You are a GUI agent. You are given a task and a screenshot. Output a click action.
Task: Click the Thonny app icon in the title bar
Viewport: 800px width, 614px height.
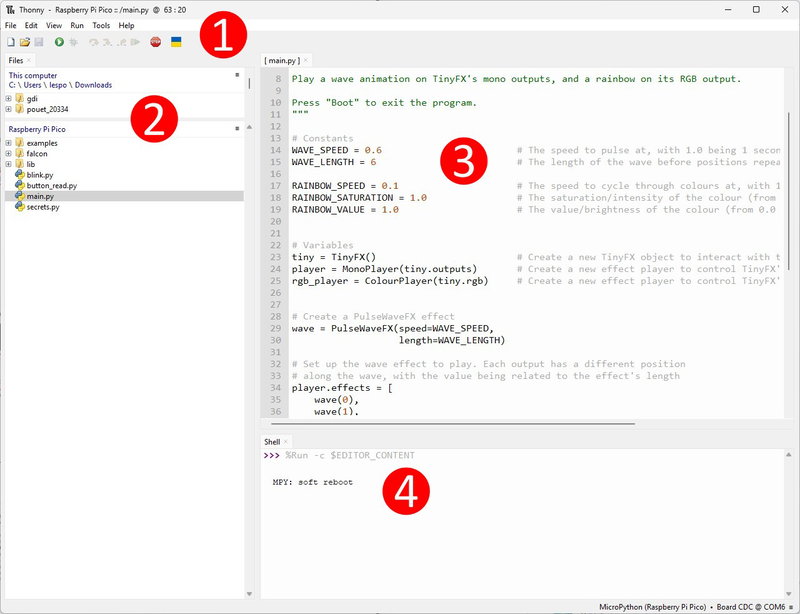point(10,10)
